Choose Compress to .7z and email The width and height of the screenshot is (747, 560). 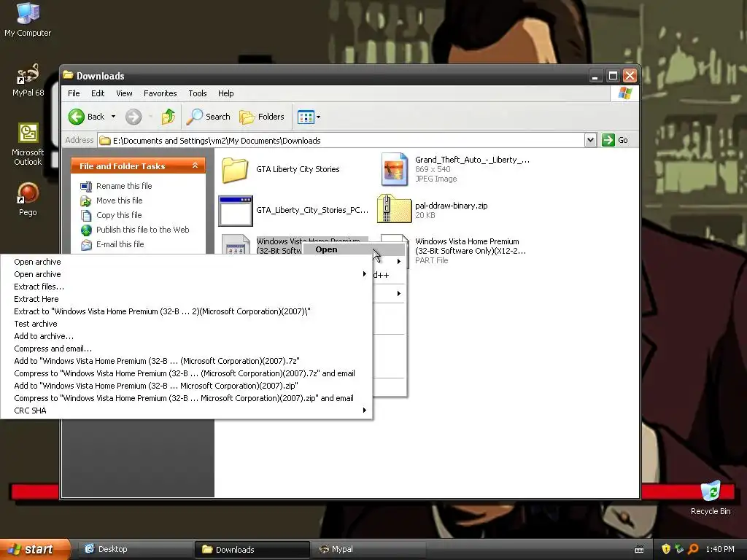click(x=186, y=373)
